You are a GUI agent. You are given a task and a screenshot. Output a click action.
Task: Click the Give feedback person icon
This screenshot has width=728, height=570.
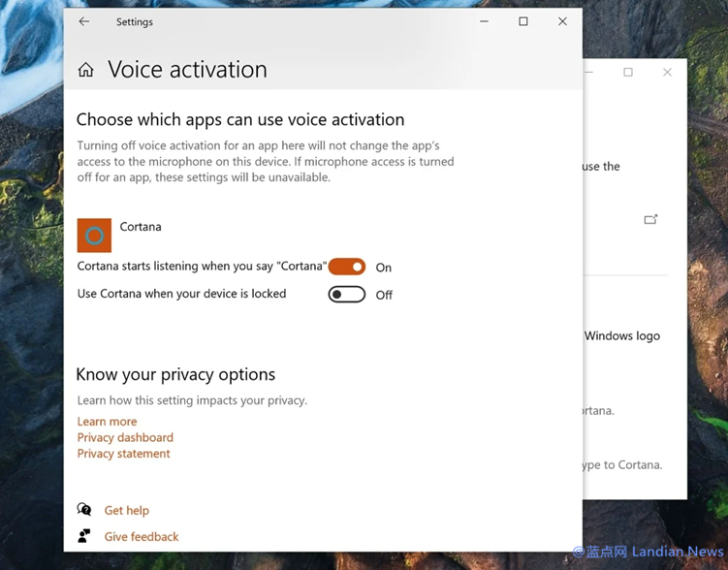pyautogui.click(x=85, y=536)
